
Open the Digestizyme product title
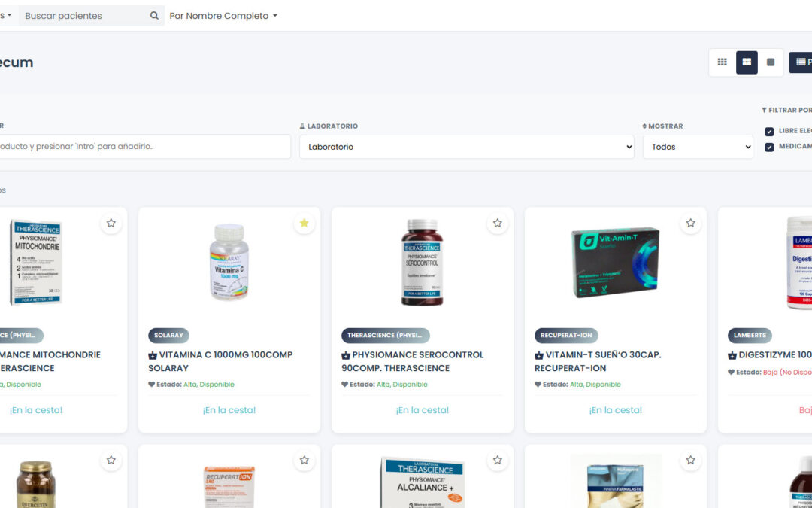pos(774,355)
